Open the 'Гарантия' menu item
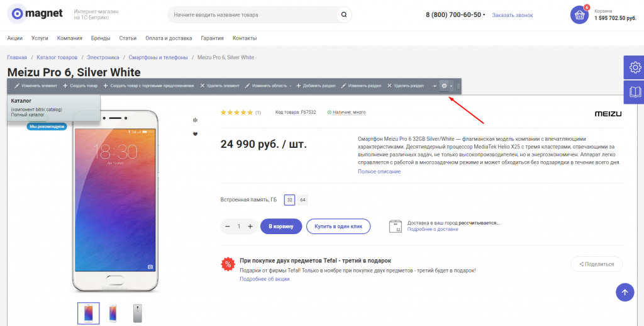The image size is (644, 326). (x=213, y=38)
